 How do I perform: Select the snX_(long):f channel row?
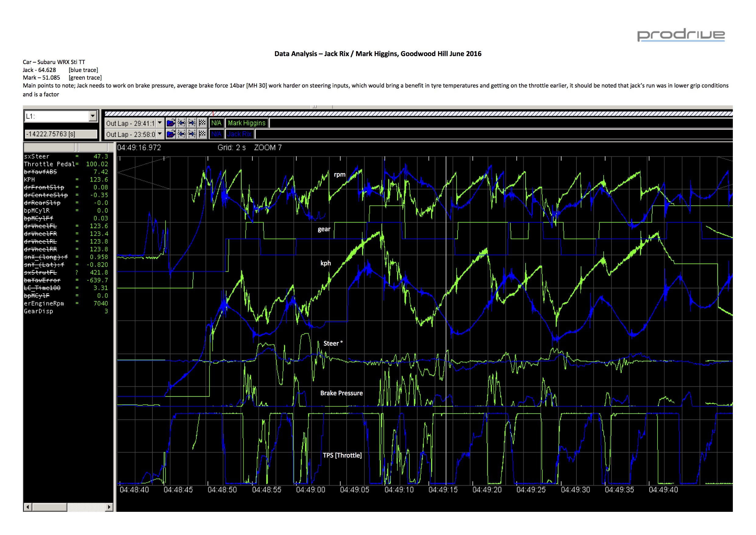pos(66,257)
